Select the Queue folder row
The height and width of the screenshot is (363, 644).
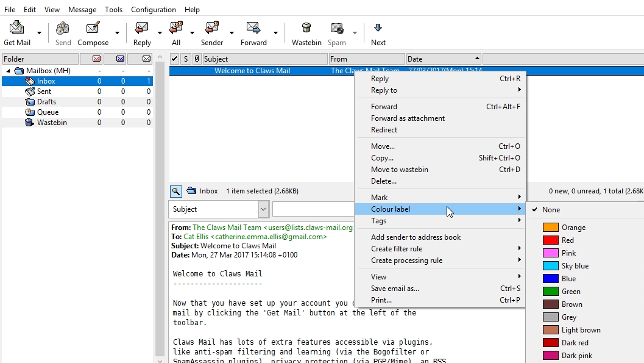coord(77,112)
